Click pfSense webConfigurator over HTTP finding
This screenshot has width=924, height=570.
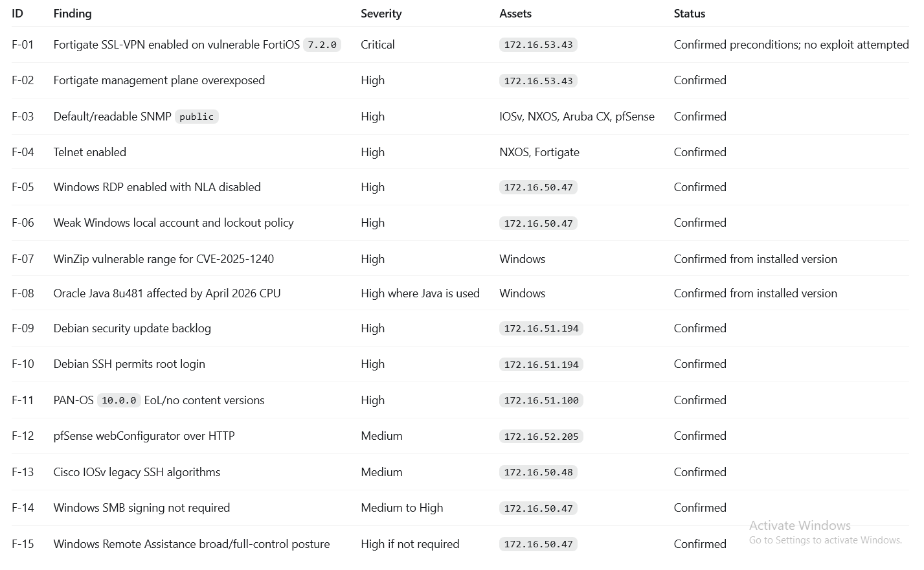coord(144,436)
